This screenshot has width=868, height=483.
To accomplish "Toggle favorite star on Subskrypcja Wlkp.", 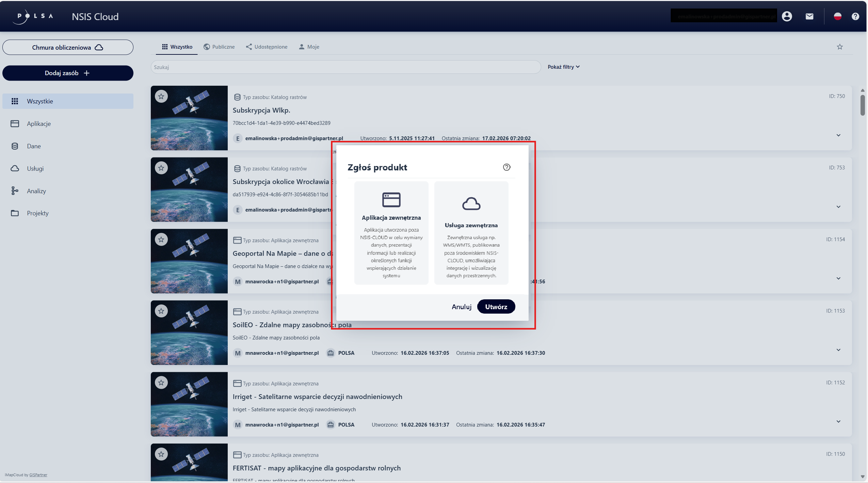I will (x=161, y=97).
